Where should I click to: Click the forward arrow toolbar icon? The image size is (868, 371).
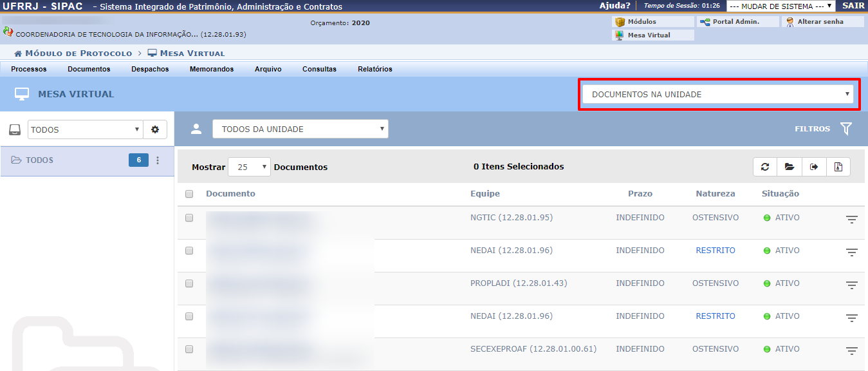pos(814,167)
